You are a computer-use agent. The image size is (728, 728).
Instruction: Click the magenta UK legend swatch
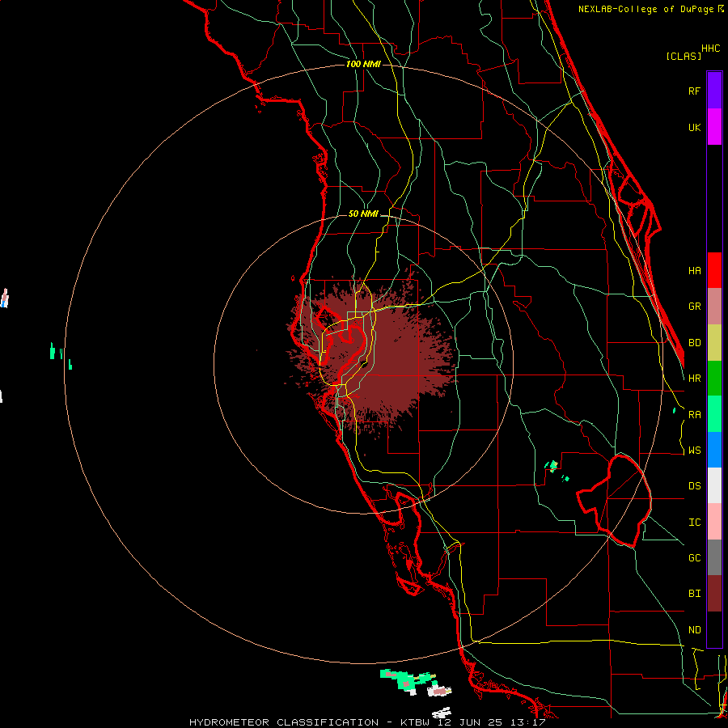pos(714,127)
